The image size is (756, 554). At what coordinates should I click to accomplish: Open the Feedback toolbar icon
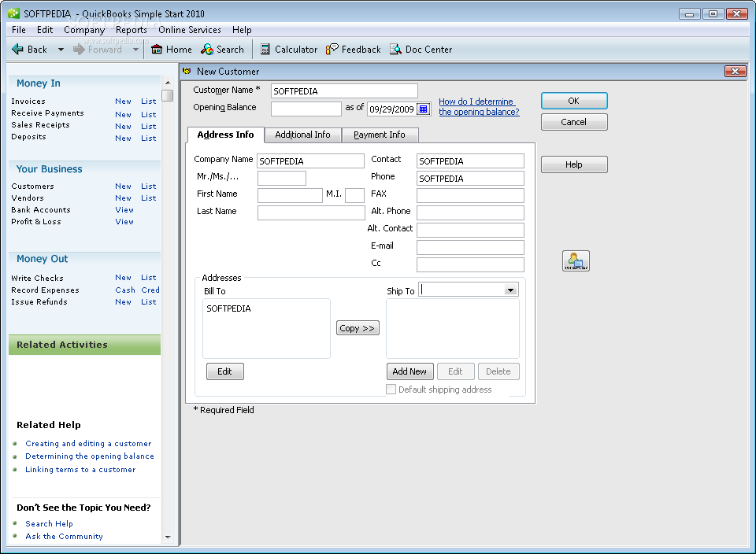click(x=332, y=49)
